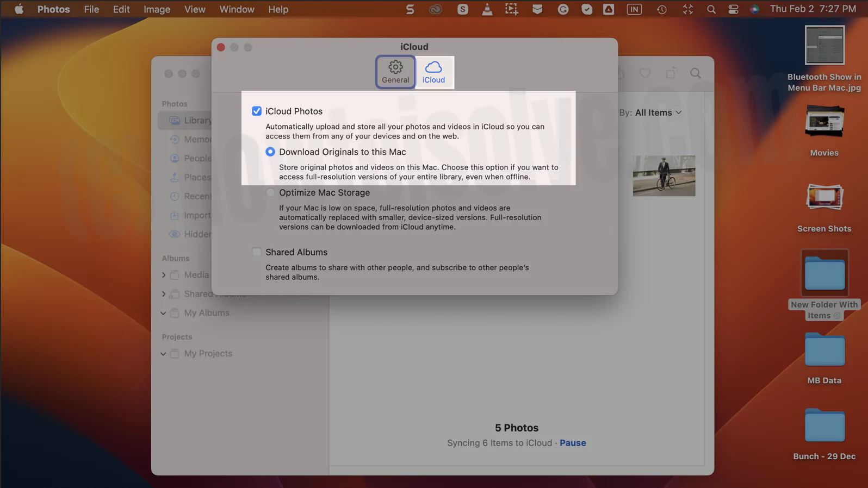
Task: Expand the Media Types group
Action: click(x=164, y=275)
